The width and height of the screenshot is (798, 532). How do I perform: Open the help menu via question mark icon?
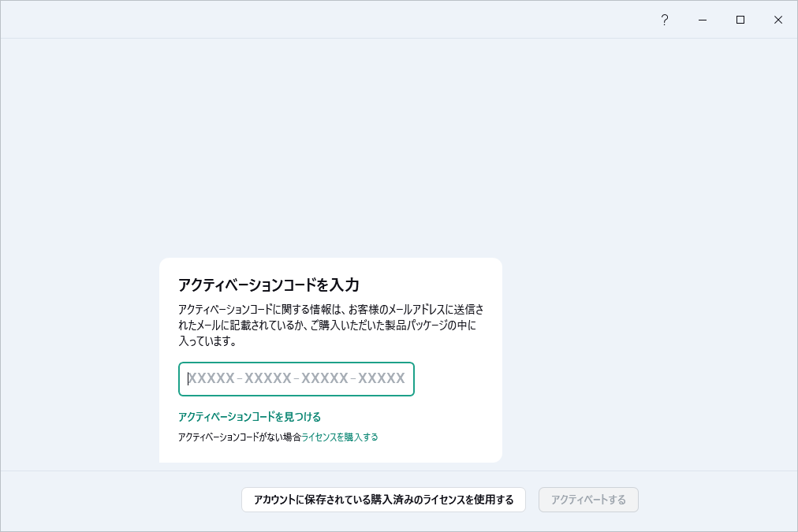pyautogui.click(x=665, y=20)
